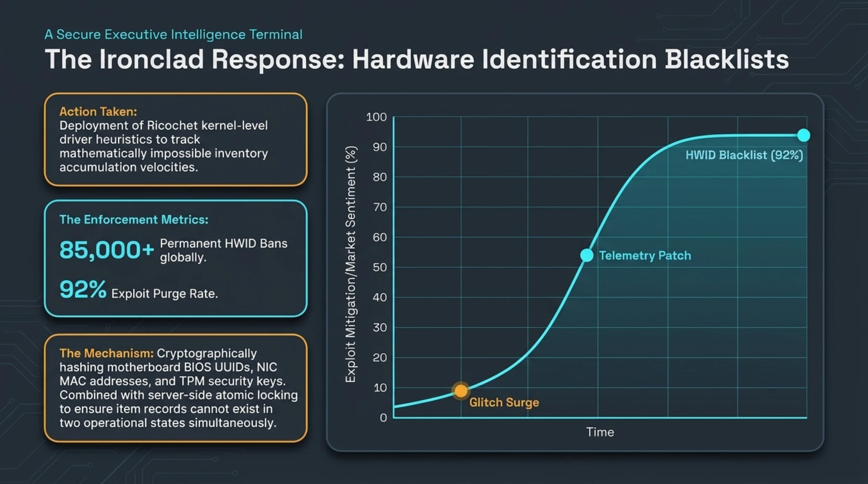
Task: Select the 'Telemetry Patch' chart label
Action: [645, 255]
